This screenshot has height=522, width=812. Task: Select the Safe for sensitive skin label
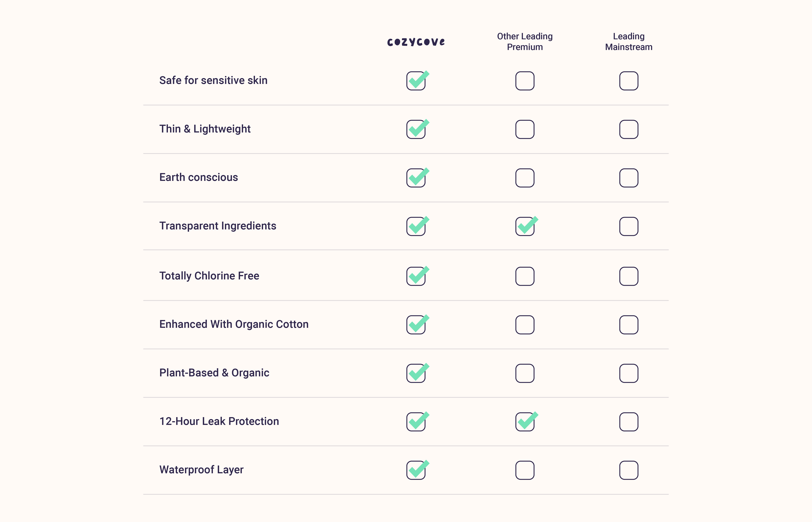[213, 80]
